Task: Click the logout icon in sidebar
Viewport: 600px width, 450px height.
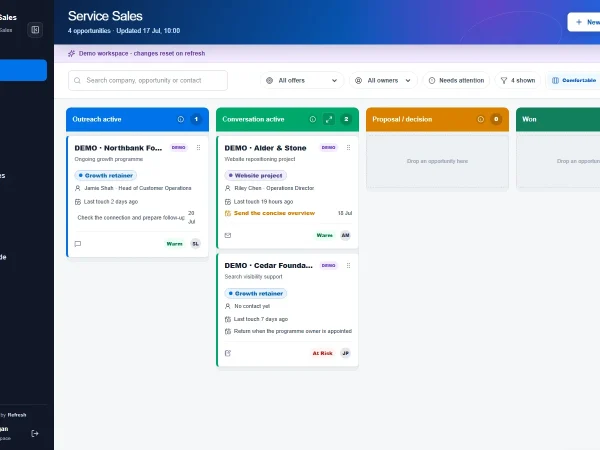Action: click(x=35, y=433)
